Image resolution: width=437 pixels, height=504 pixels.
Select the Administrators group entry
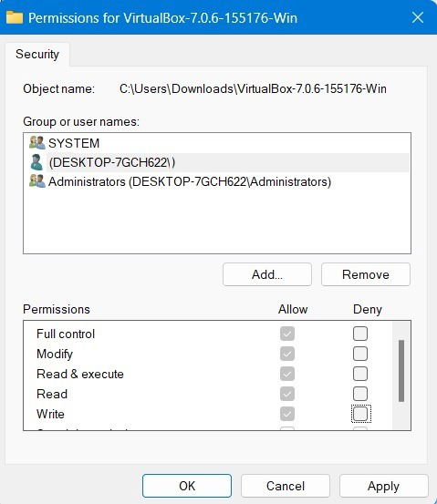[x=217, y=181]
